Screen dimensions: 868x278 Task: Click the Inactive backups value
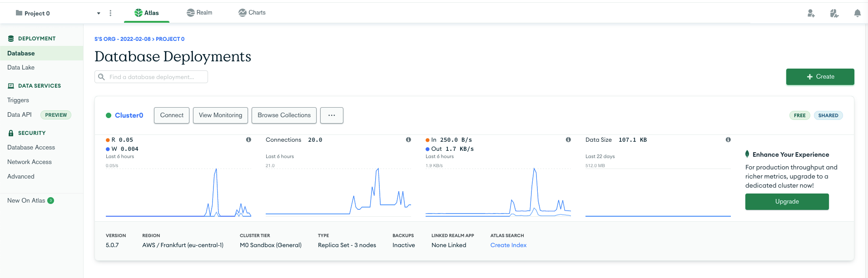[x=404, y=245]
